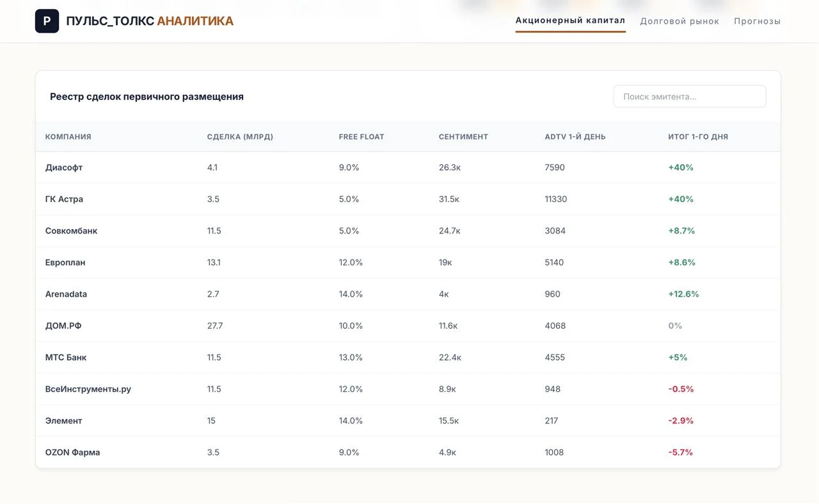Screen dimensions: 819x504
Task: Select the 15 deal size for Элемент
Action: point(211,421)
